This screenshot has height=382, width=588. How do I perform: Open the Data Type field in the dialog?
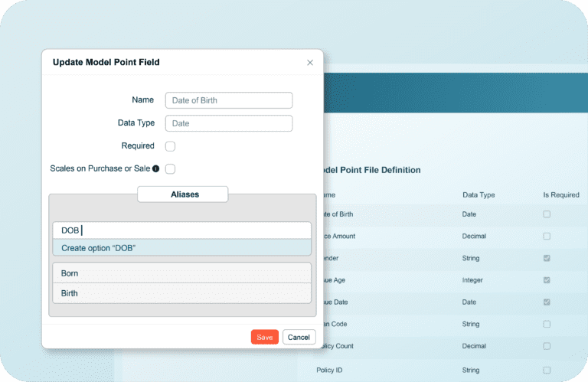click(228, 123)
